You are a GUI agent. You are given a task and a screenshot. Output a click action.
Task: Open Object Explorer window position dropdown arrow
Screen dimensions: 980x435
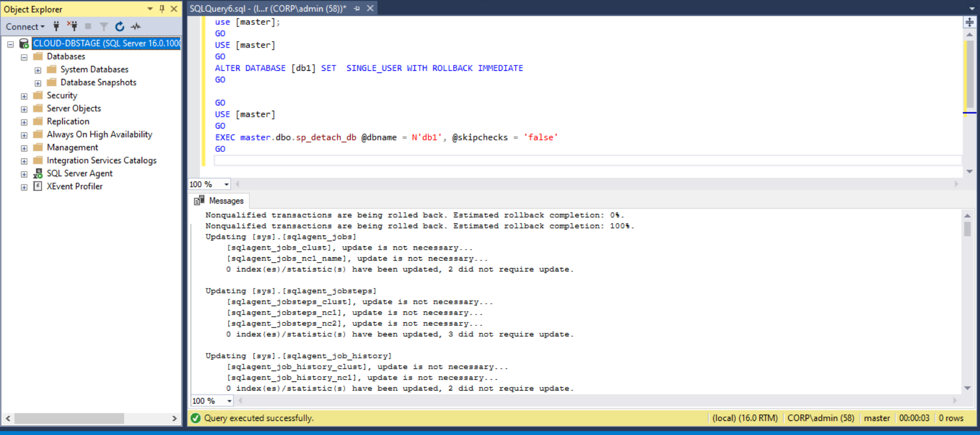pyautogui.click(x=150, y=9)
